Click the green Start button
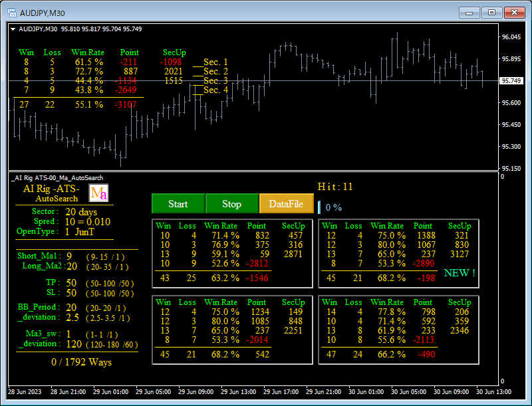Screen dimensions: 532x406 point(178,204)
